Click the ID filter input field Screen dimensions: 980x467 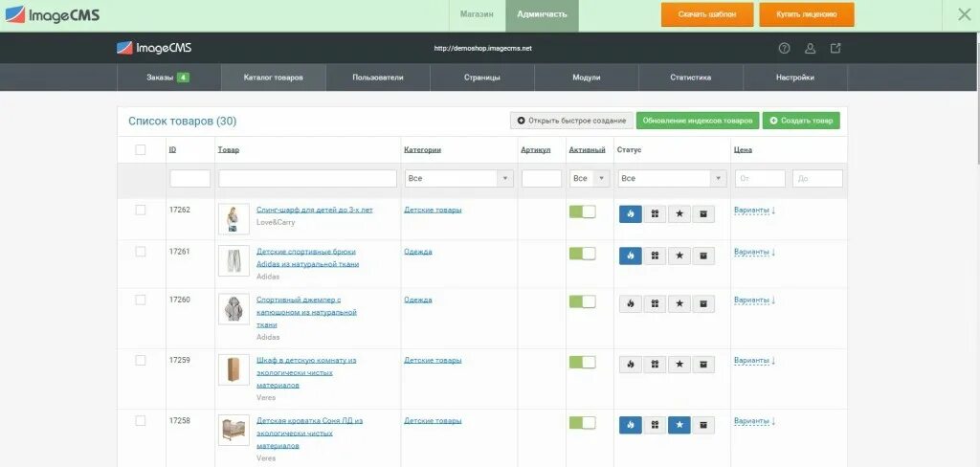click(190, 179)
